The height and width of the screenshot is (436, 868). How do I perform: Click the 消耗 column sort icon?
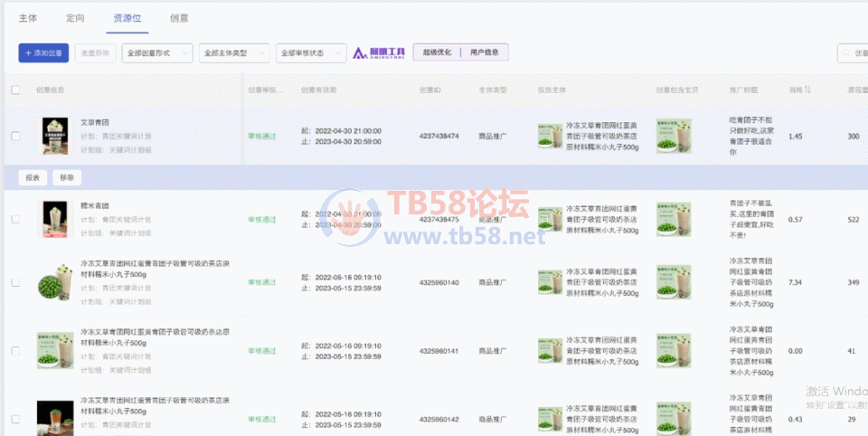coord(807,90)
